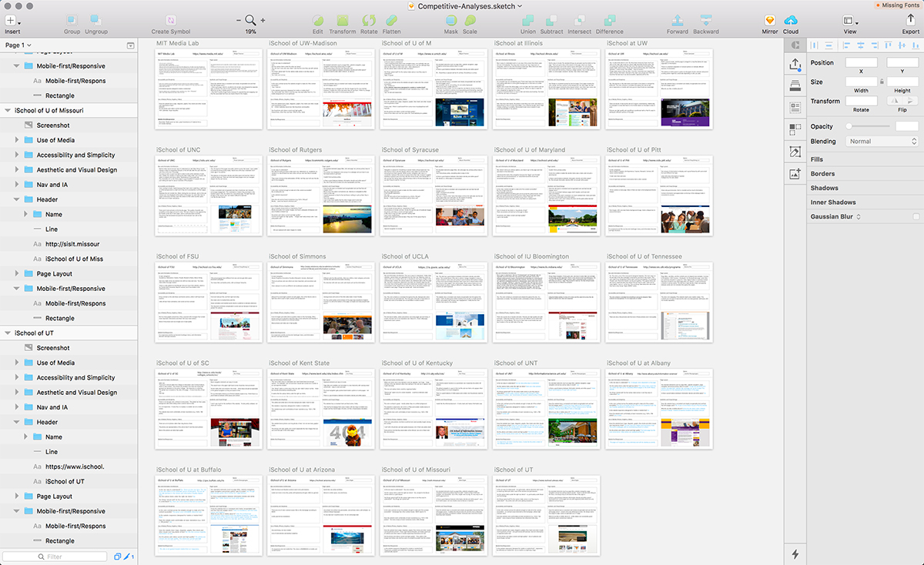Click the share upload icon in side strip
The image size is (924, 565).
click(x=795, y=66)
